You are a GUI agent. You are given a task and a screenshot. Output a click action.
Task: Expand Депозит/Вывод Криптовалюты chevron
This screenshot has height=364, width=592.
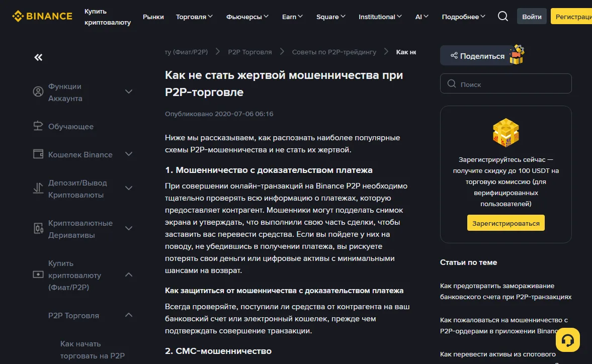tap(129, 188)
